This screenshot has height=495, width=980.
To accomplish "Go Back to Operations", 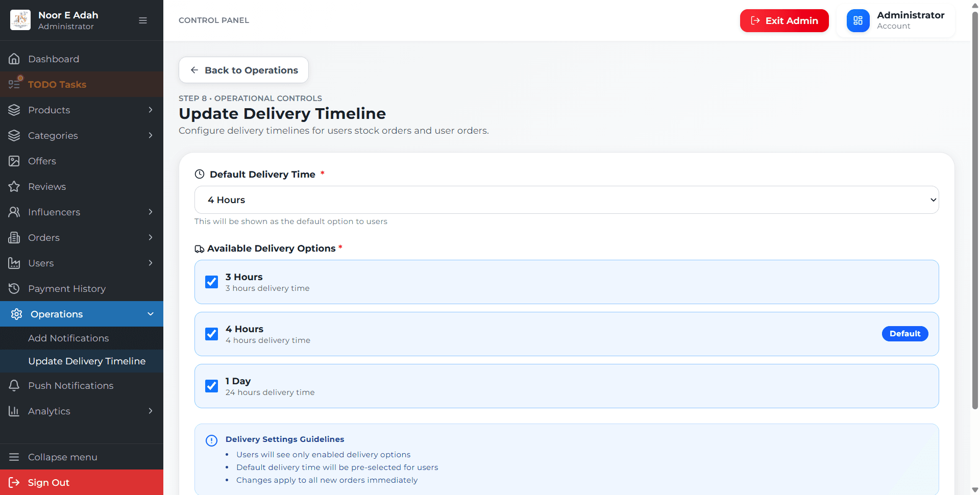I will pos(243,70).
